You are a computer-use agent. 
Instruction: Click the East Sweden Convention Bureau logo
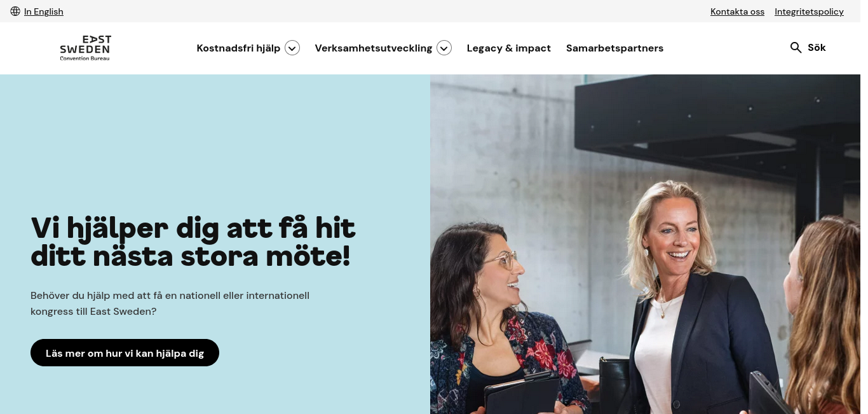(x=85, y=48)
